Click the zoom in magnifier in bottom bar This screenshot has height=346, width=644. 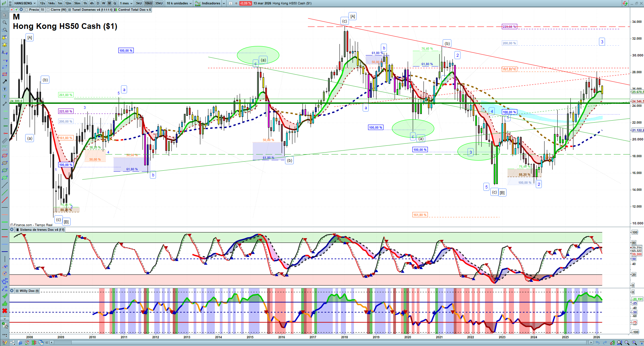pos(634,343)
